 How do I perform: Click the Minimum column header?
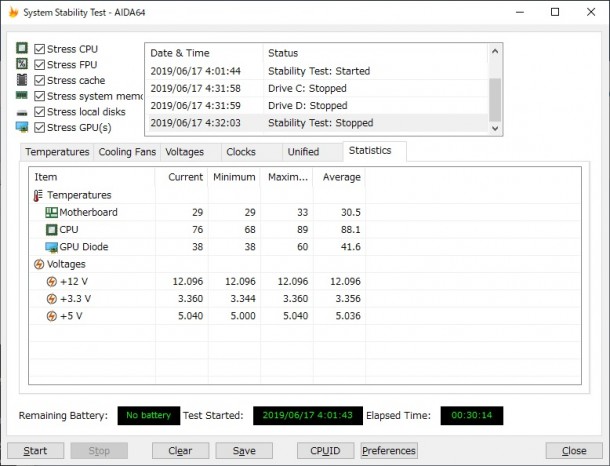tap(234, 177)
